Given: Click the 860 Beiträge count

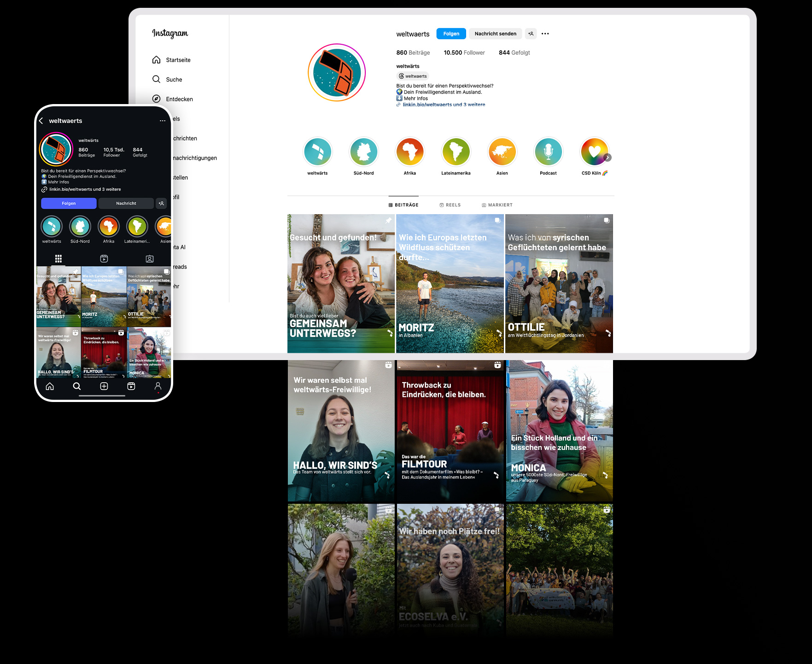Looking at the screenshot, I should [x=413, y=52].
